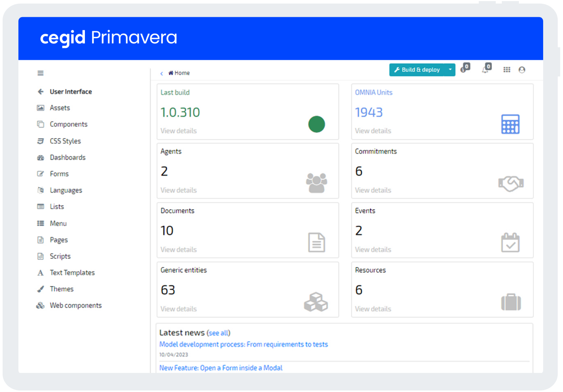Viewport: 563px width, 392px height.
Task: Expand the Build & deploy dropdown arrow
Action: coord(450,70)
